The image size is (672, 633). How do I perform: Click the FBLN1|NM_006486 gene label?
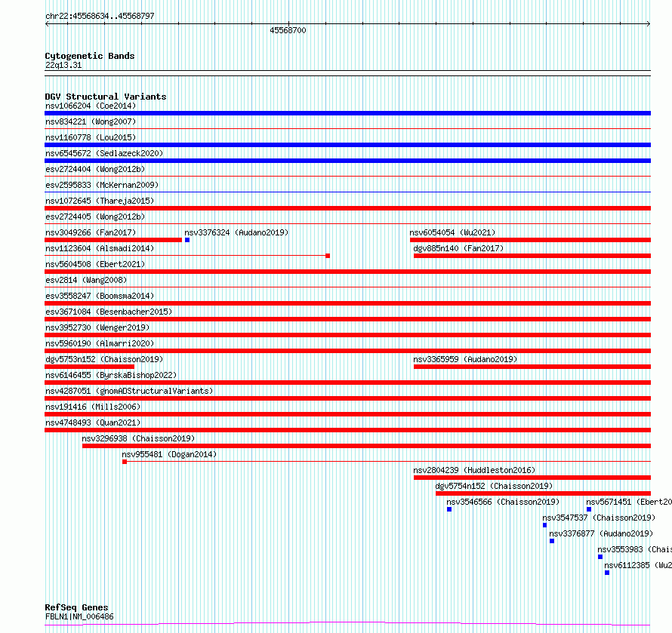click(79, 616)
